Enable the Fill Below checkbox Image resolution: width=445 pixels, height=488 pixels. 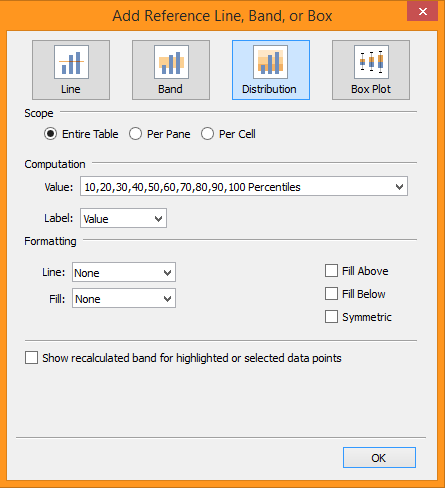tap(331, 294)
